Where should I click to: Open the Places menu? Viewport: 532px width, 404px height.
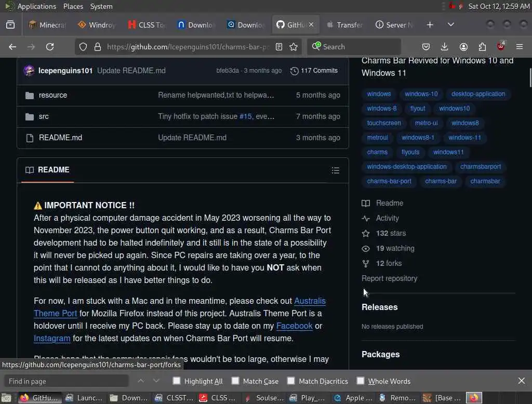73,6
